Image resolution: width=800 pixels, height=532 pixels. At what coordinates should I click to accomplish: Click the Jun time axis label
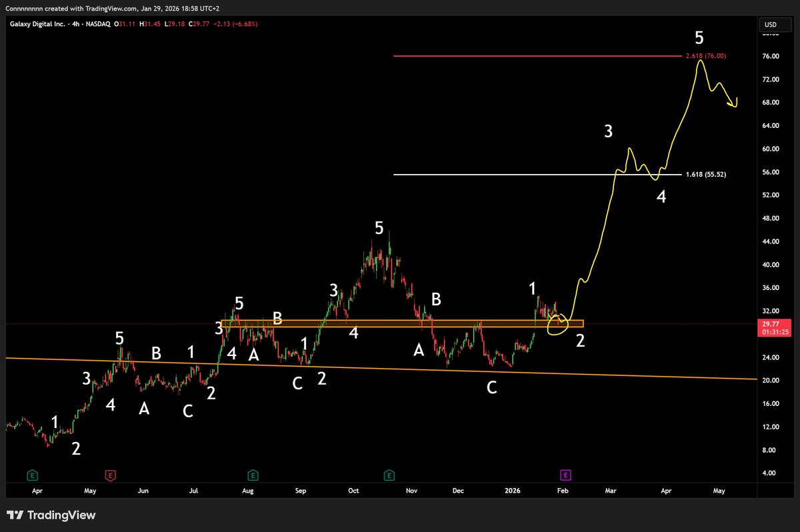pos(143,491)
